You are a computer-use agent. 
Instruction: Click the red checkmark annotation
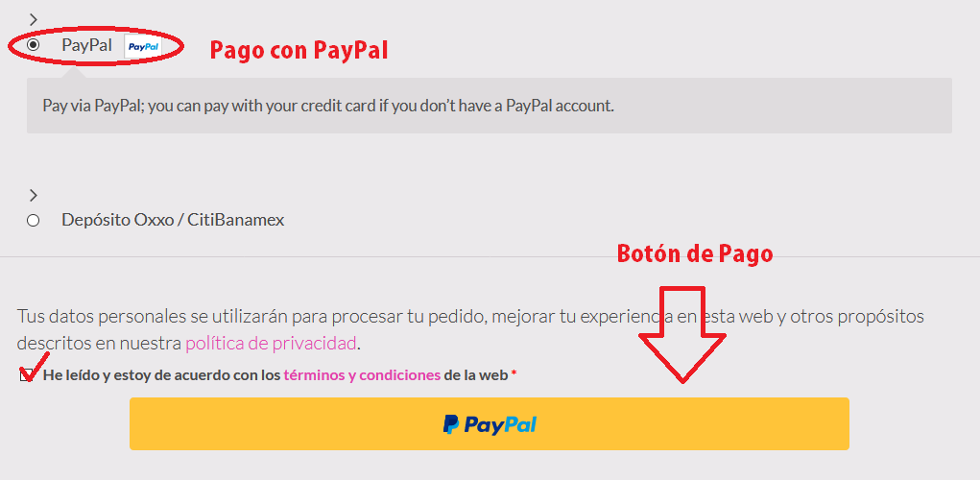click(35, 367)
